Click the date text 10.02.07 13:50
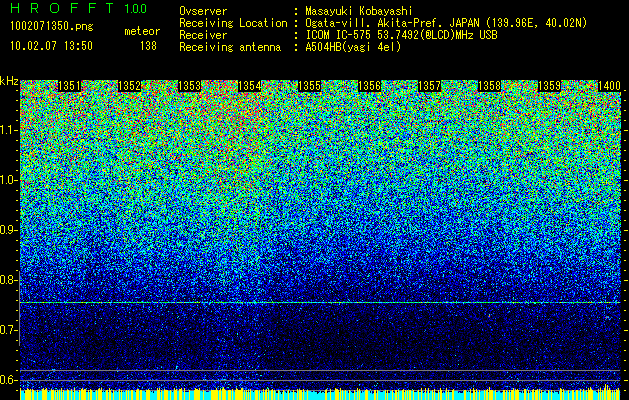This screenshot has width=629, height=400. point(51,46)
